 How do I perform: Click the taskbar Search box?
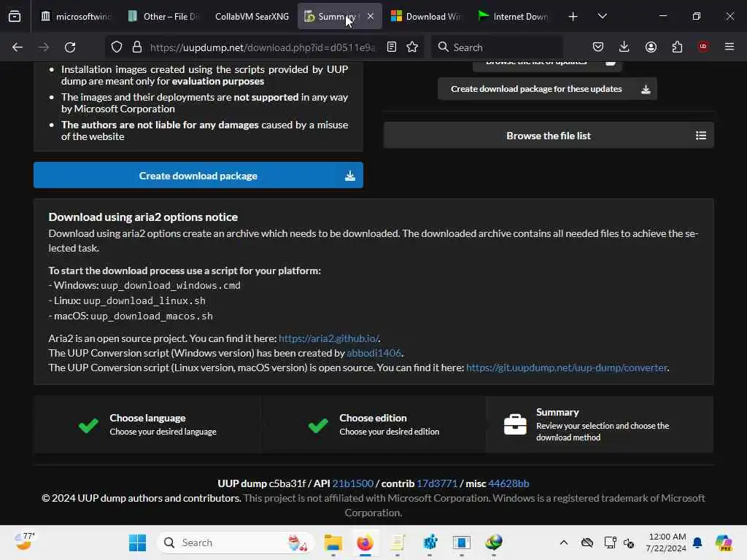pos(236,542)
